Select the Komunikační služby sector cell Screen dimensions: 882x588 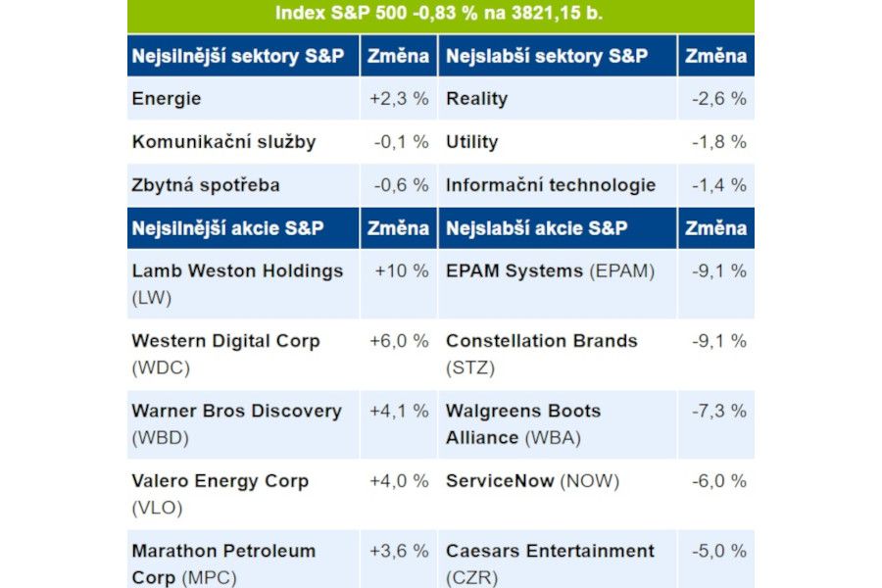click(224, 142)
